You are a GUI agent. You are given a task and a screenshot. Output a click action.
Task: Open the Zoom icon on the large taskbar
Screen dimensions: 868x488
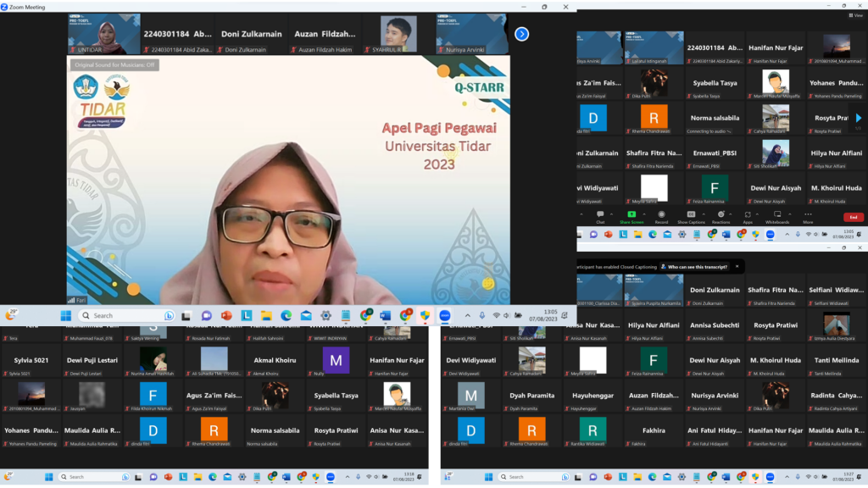click(445, 315)
